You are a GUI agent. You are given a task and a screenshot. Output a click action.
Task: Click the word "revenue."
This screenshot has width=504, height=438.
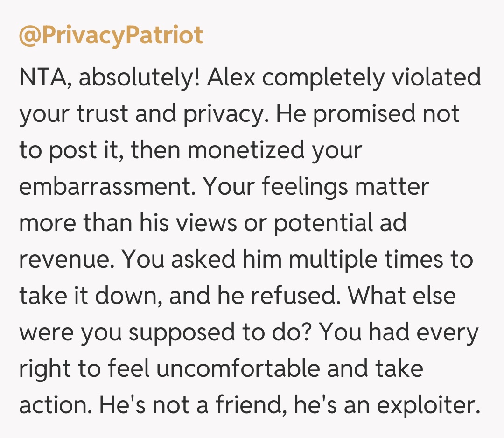[66, 260]
